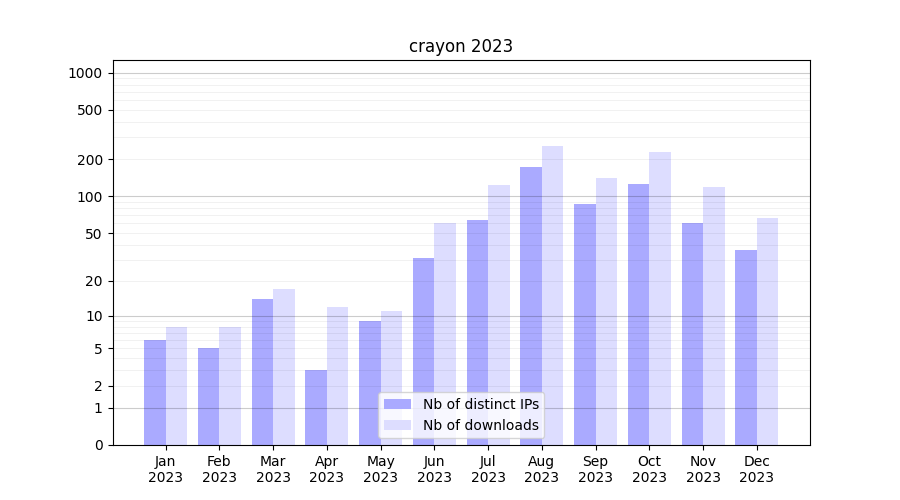Click the "Nov 2023" x-axis label
This screenshot has height=500, width=900.
coord(703,469)
